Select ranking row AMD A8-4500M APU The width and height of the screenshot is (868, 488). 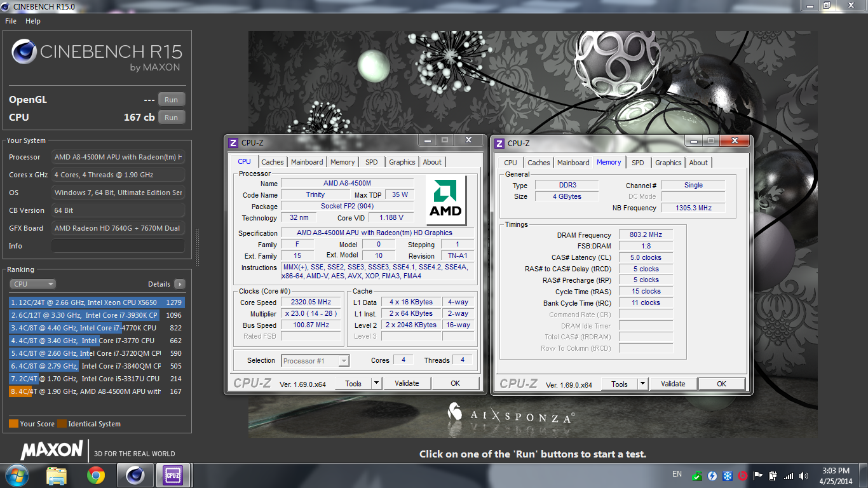pos(96,391)
